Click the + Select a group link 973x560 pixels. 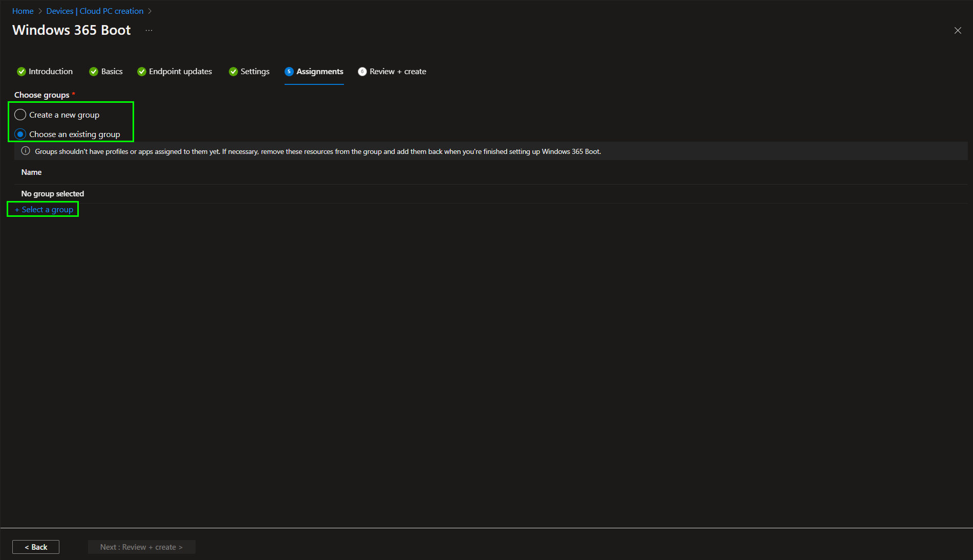point(44,210)
